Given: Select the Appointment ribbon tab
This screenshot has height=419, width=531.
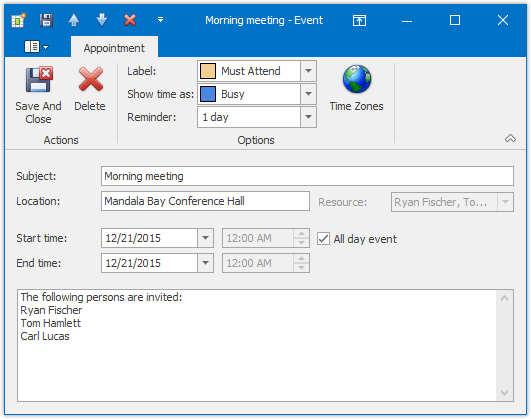Looking at the screenshot, I should point(114,48).
